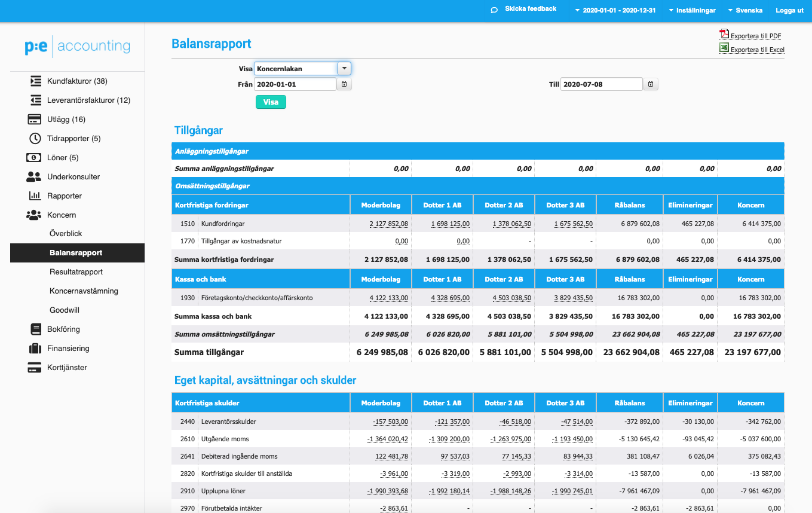The image size is (812, 513).
Task: Open the Till date calendar picker
Action: point(651,84)
